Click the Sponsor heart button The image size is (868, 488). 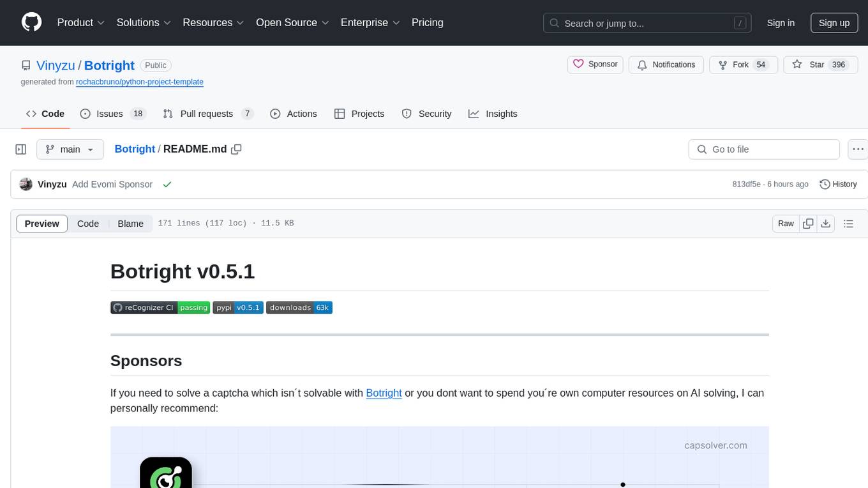pyautogui.click(x=595, y=65)
